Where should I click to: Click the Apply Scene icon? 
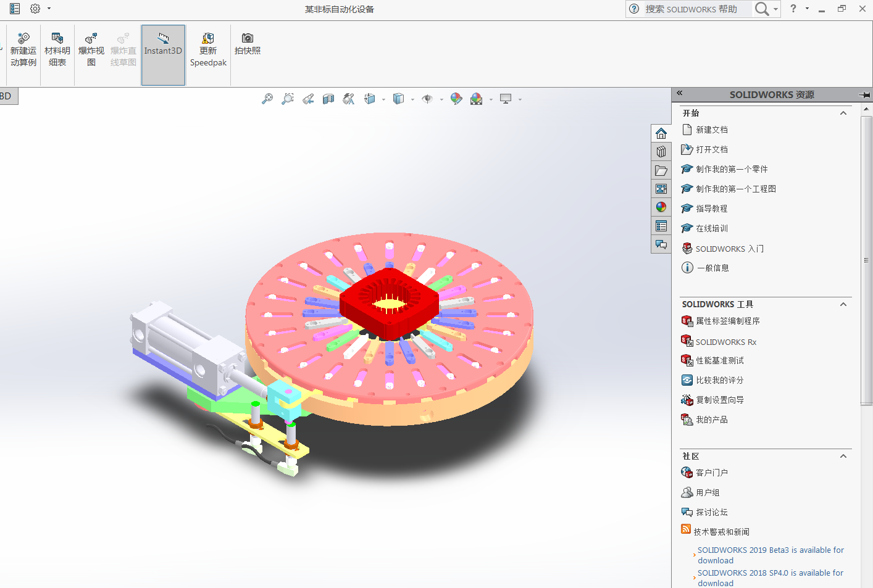[x=477, y=99]
